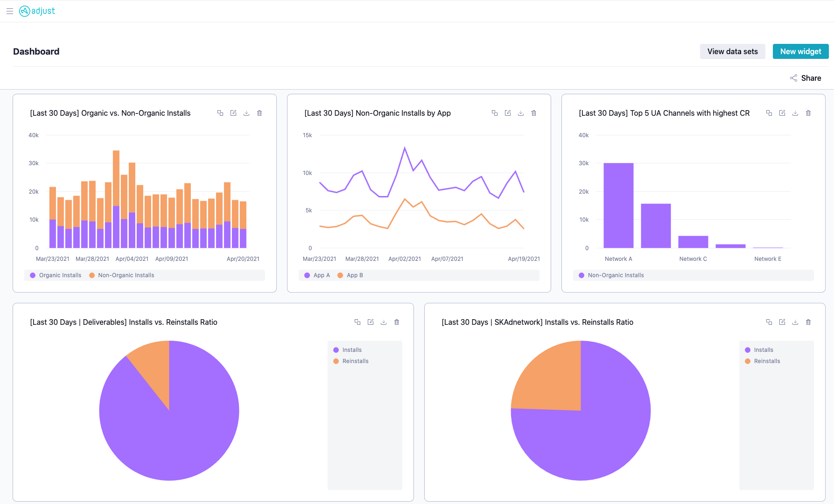Edit the Non-Organic Installs by App widget

[508, 113]
